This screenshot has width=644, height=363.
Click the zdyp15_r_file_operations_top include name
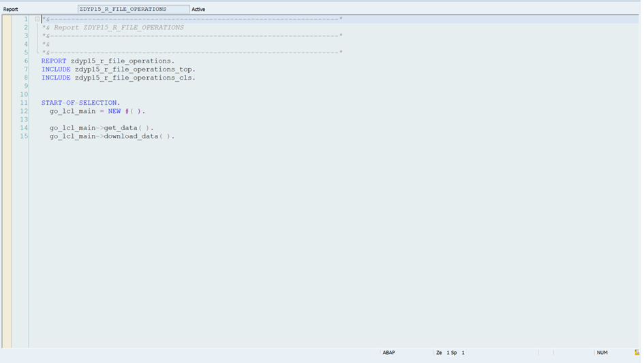coord(134,69)
